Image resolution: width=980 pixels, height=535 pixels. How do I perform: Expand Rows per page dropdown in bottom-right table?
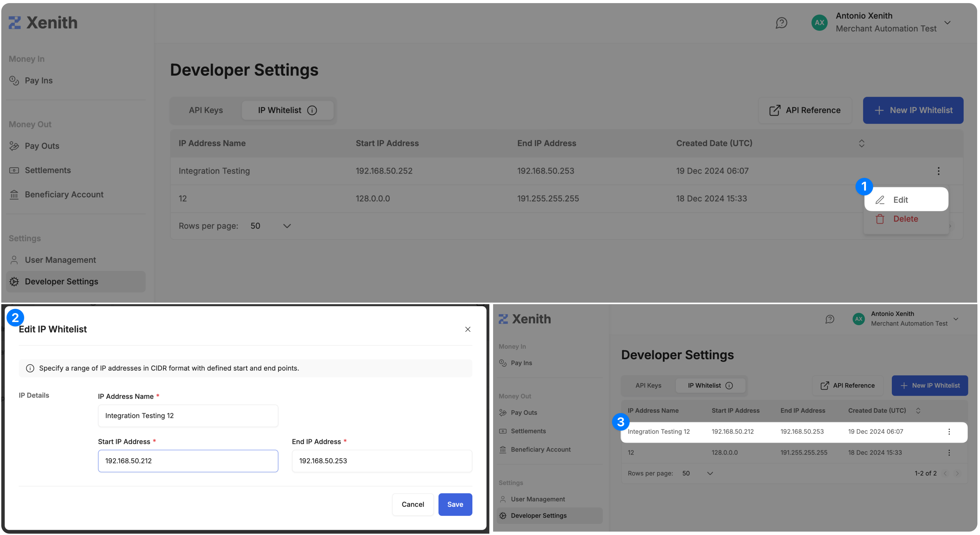[710, 473]
